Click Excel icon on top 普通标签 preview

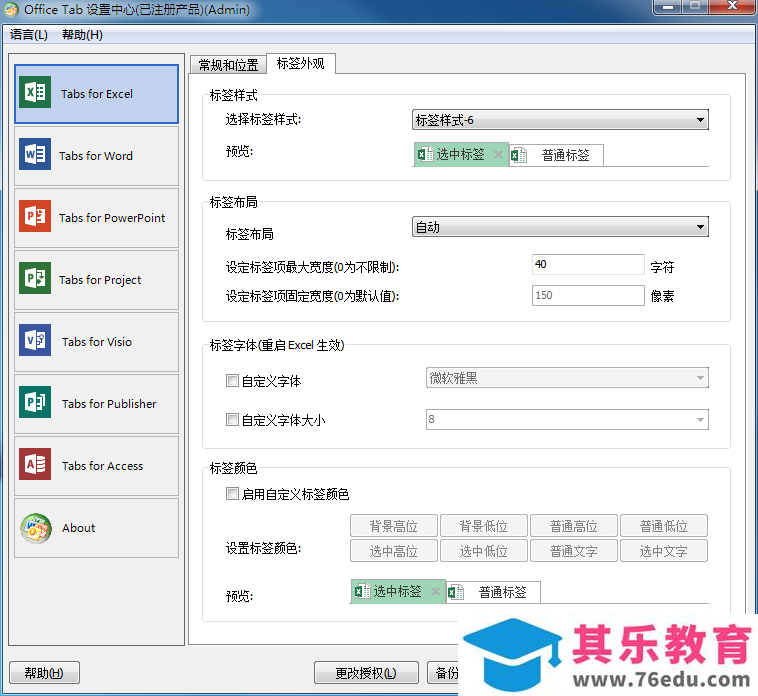tap(519, 155)
